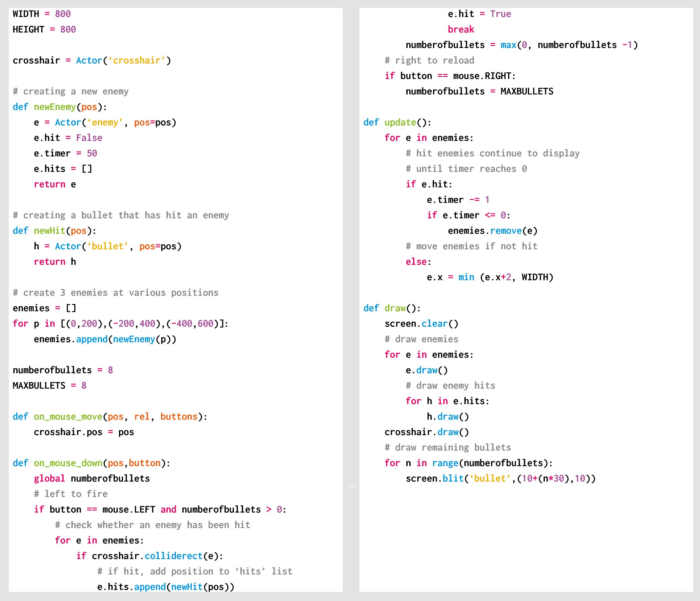Click the comment about creating 3 enemies
This screenshot has width=700, height=601.
point(115,293)
